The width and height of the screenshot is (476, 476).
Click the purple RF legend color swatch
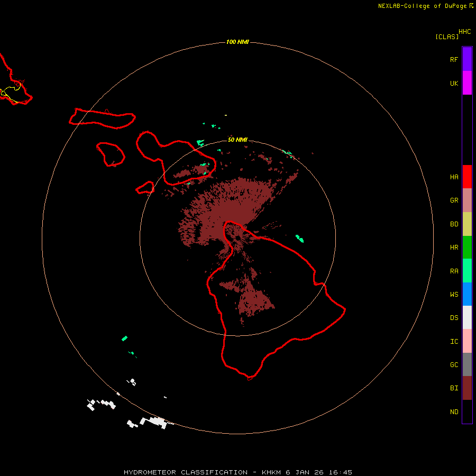pyautogui.click(x=467, y=59)
